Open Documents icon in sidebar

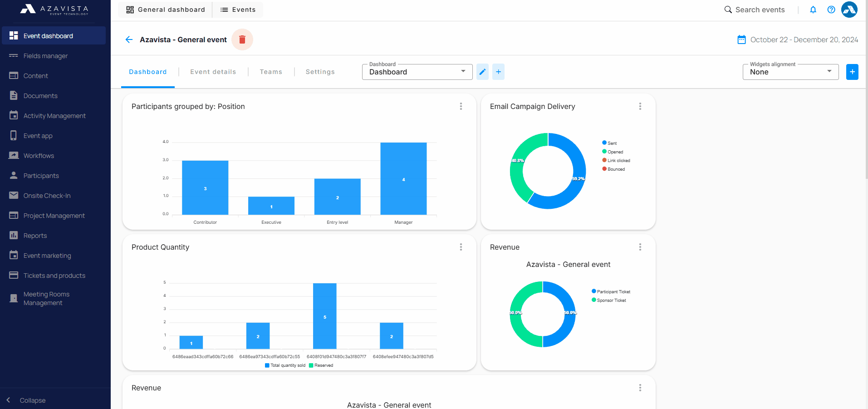coord(14,96)
